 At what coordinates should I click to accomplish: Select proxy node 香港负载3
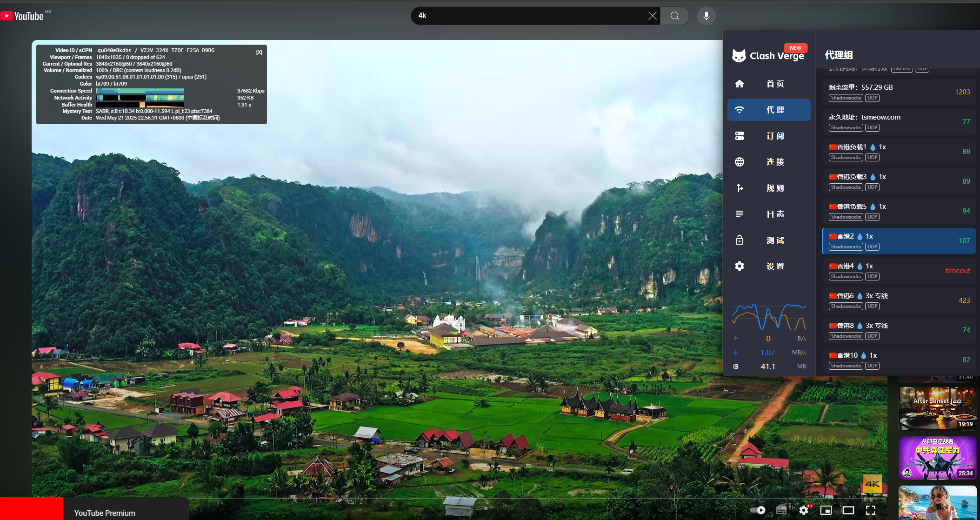click(899, 181)
